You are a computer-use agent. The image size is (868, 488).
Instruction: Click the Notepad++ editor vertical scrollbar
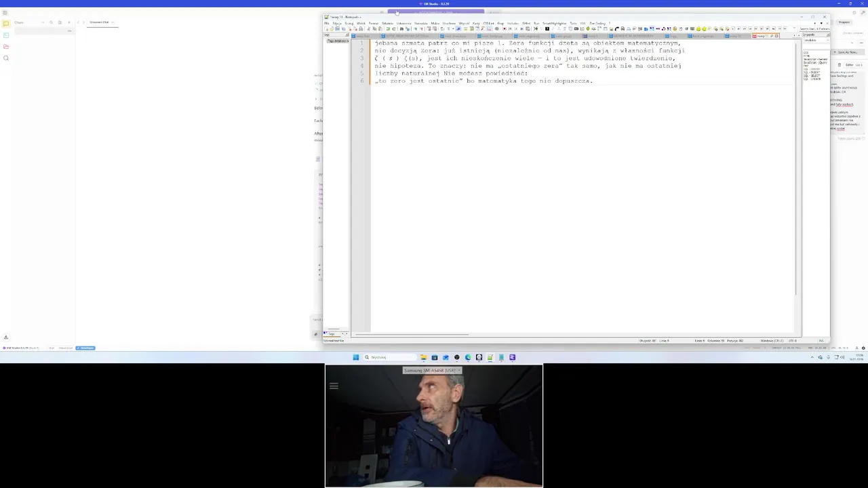coord(797,169)
